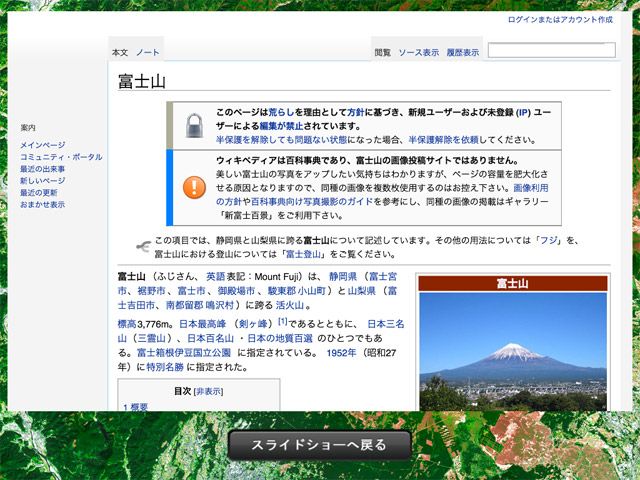Click 半保護解除を依頼 link
Viewport: 640px width, 480px height.
pyautogui.click(x=444, y=140)
